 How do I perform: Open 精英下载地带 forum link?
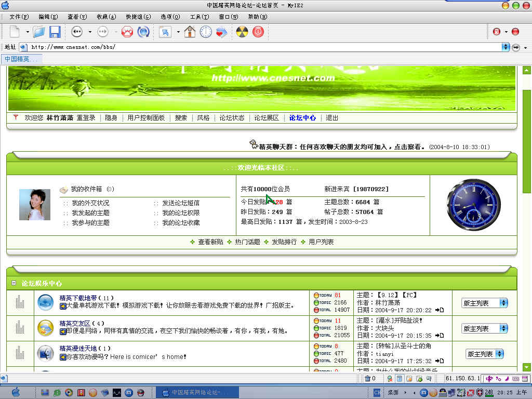pos(78,298)
